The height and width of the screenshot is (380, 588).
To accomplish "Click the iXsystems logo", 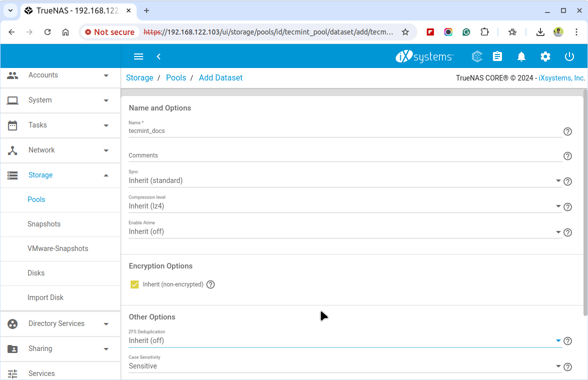I will pyautogui.click(x=424, y=56).
